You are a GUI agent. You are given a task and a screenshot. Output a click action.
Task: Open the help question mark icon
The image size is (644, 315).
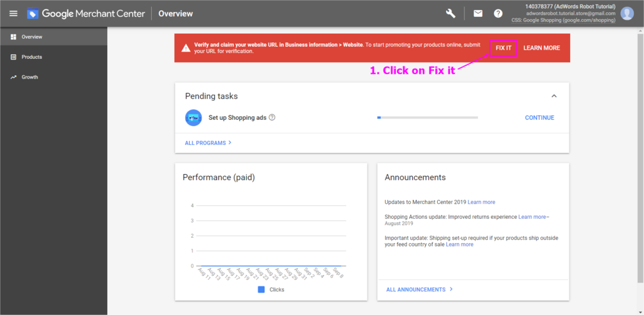498,14
